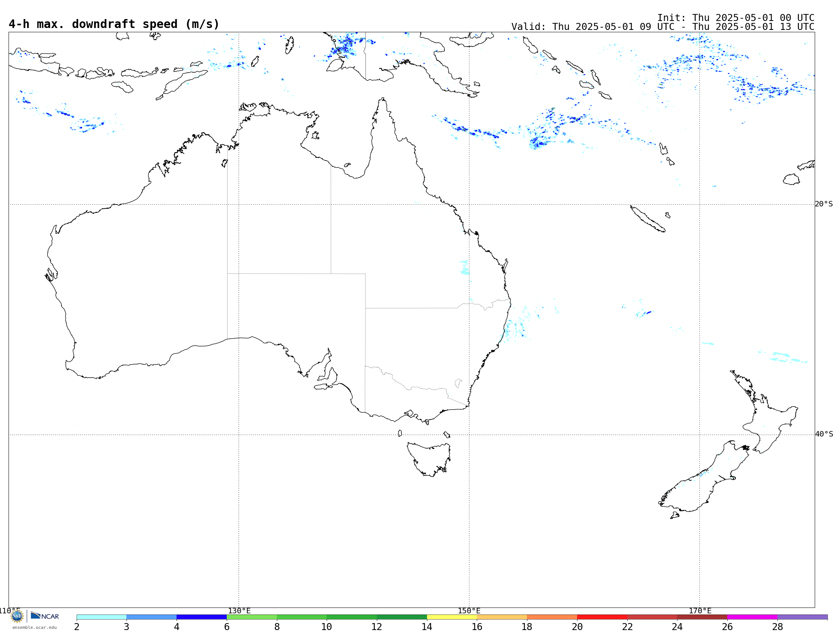Image resolution: width=840 pixels, height=632 pixels.
Task: Click the colorbar tick label '10'
Action: tap(327, 627)
